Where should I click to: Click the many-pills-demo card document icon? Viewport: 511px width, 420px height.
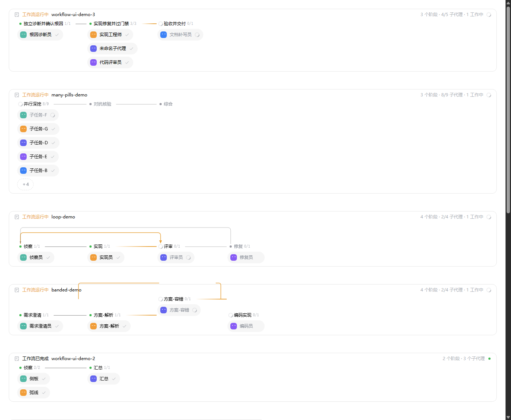17,95
